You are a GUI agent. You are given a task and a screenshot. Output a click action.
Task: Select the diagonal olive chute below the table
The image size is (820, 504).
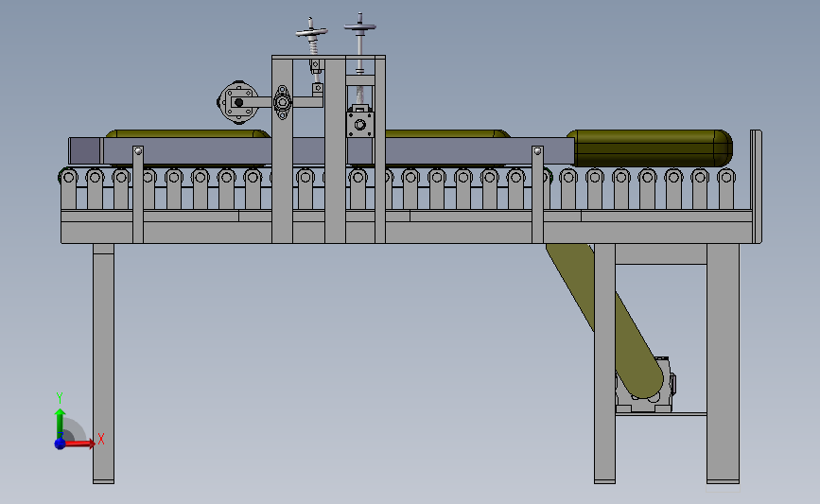point(605,320)
